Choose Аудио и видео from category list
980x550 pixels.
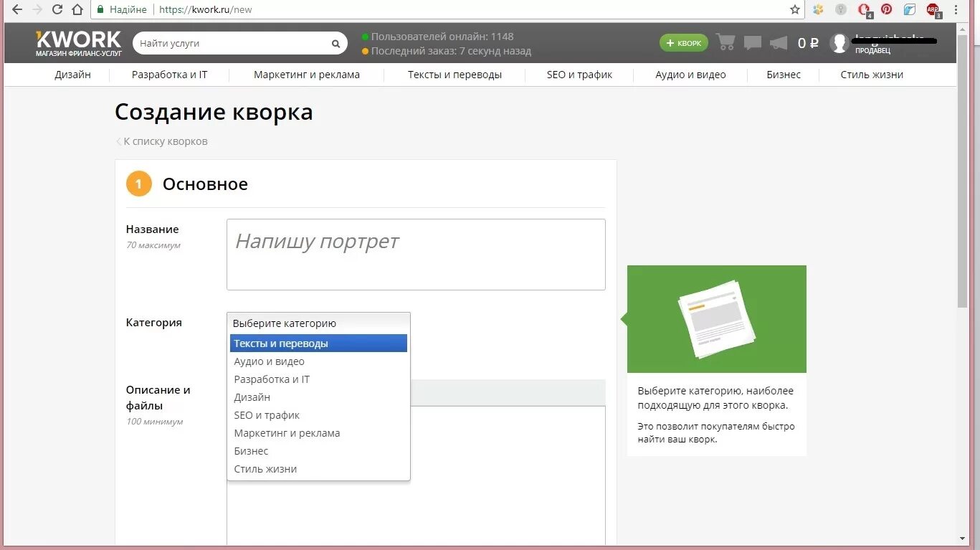point(318,361)
